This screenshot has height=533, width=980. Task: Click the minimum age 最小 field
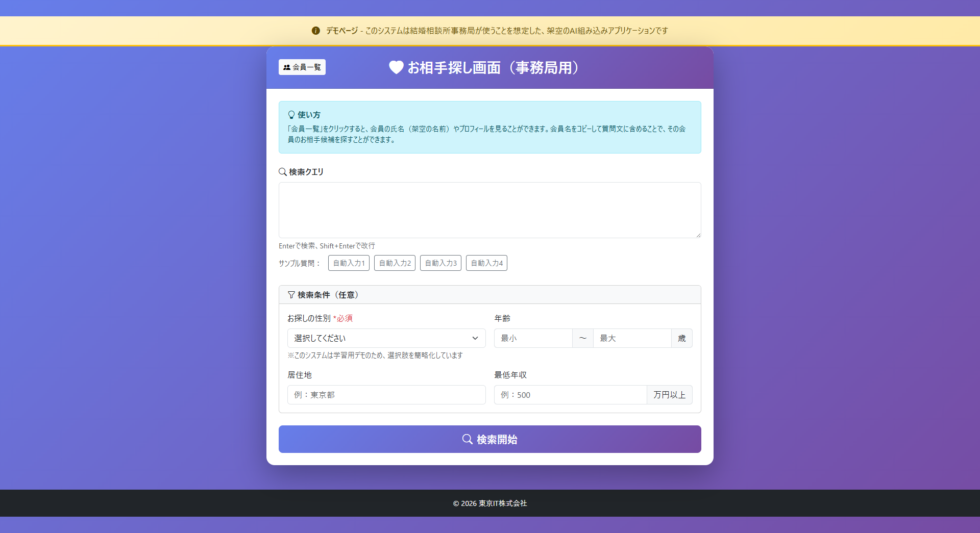(533, 338)
